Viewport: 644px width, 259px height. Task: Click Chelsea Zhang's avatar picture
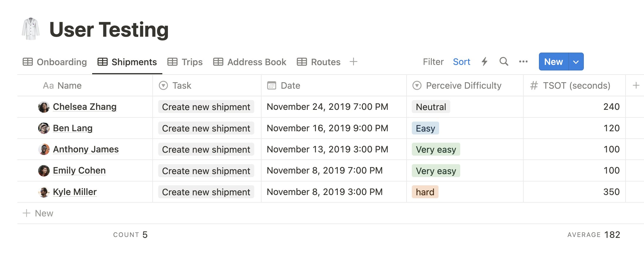(x=44, y=107)
